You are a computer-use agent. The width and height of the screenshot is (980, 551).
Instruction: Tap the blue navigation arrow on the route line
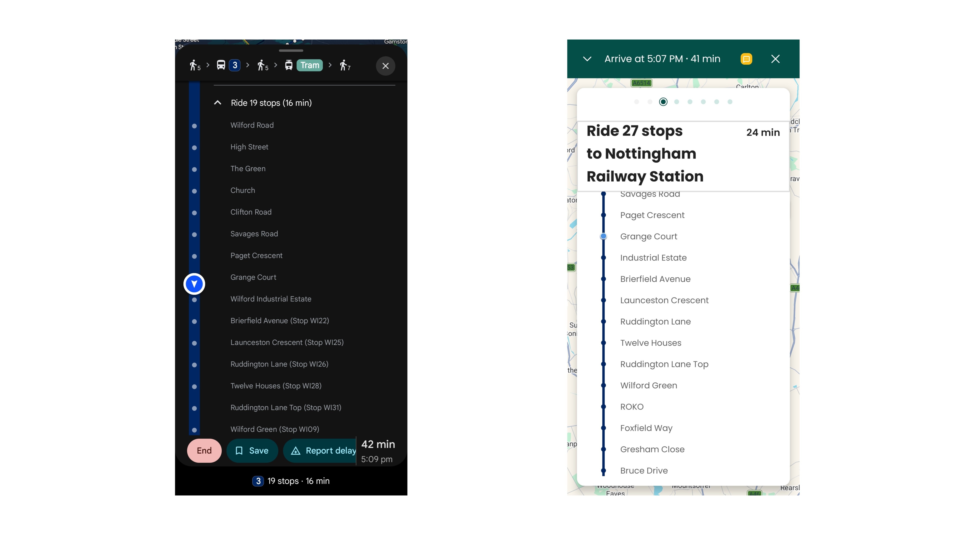coord(194,284)
